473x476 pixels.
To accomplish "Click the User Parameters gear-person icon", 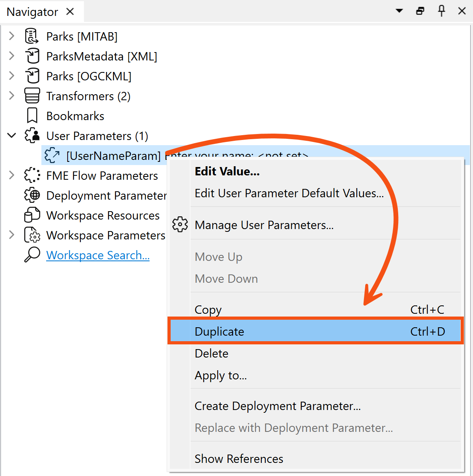I will (32, 136).
